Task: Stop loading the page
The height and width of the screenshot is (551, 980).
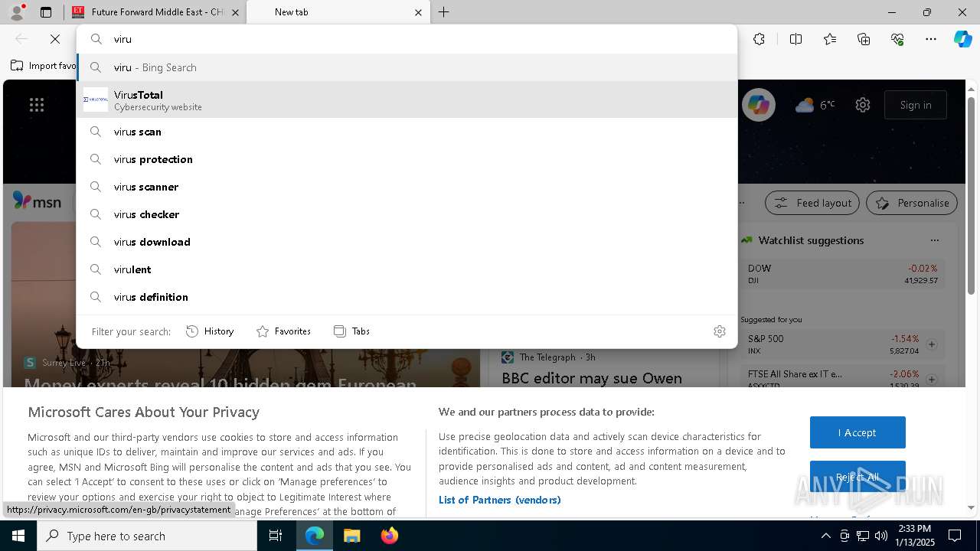Action: click(x=55, y=39)
